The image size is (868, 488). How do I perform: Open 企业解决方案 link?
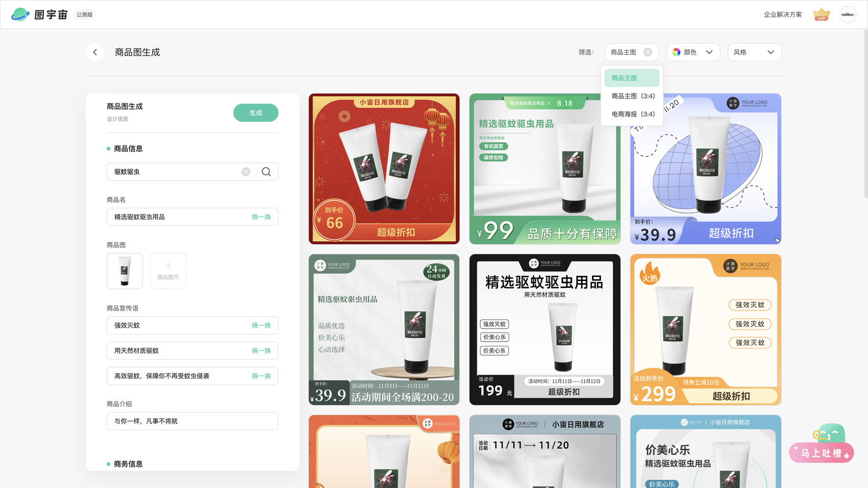tap(783, 14)
